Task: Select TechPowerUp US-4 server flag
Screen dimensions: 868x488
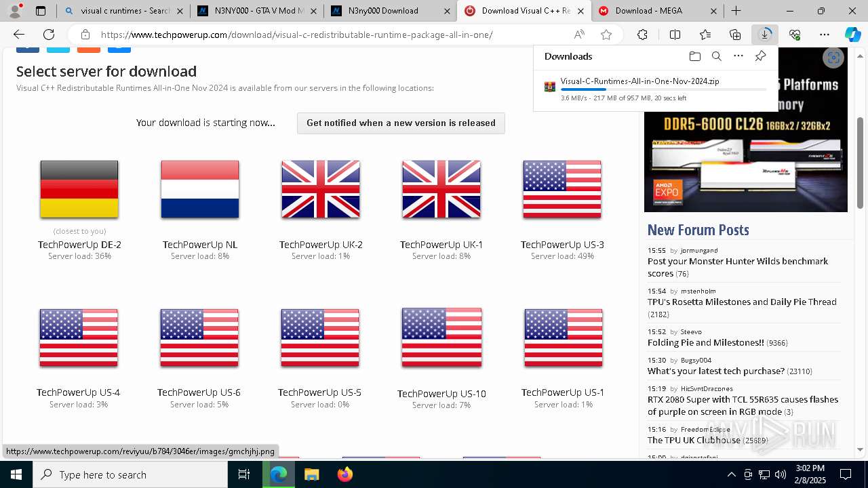Action: pyautogui.click(x=79, y=338)
